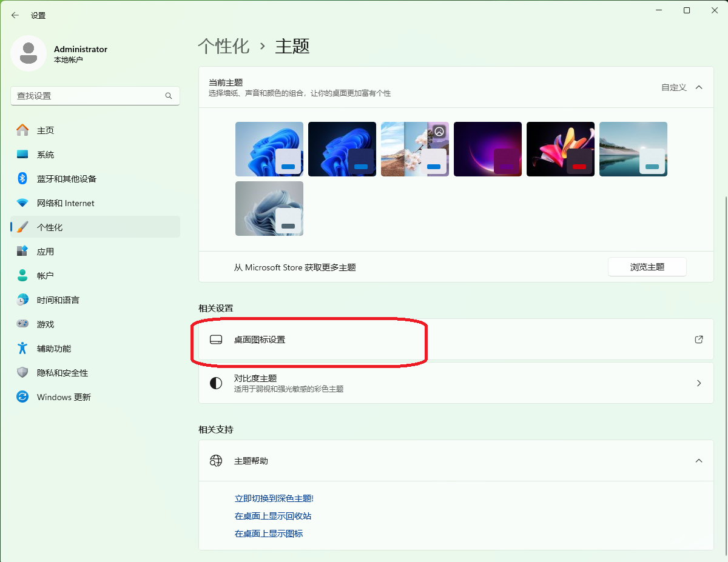Select the colorful flower dark theme
This screenshot has height=562, width=728.
[561, 149]
